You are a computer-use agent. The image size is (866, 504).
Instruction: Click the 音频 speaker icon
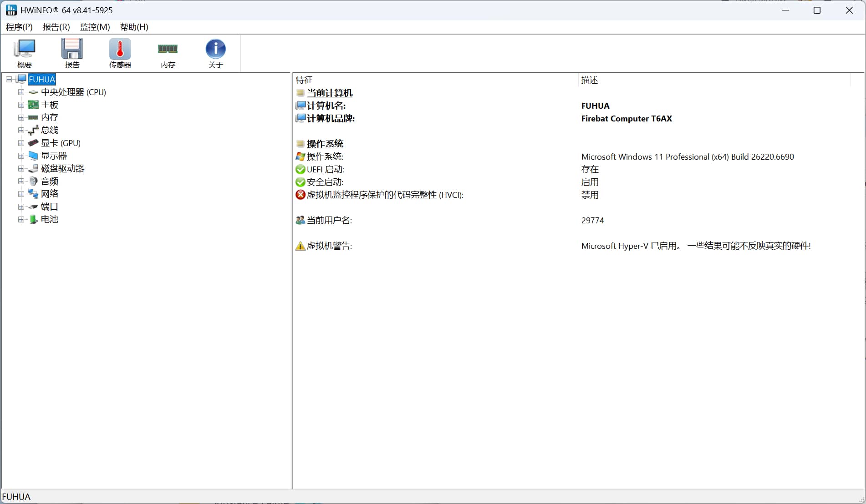click(33, 181)
